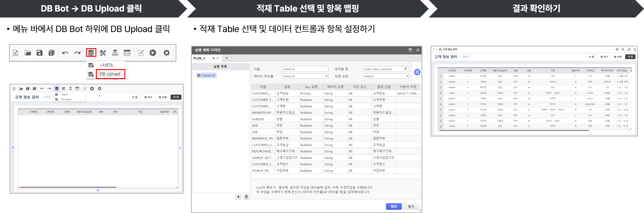Viewport: 644px width, 213px height.
Task: Click the 이름 input field containing DataGrid
Action: tap(305, 68)
